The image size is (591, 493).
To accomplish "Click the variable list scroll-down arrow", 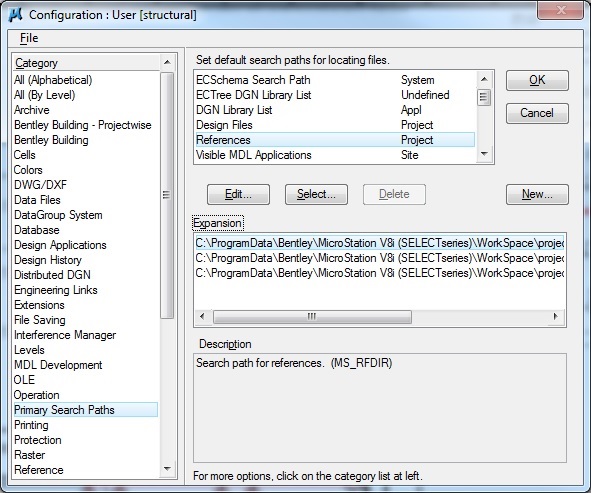I will [484, 154].
